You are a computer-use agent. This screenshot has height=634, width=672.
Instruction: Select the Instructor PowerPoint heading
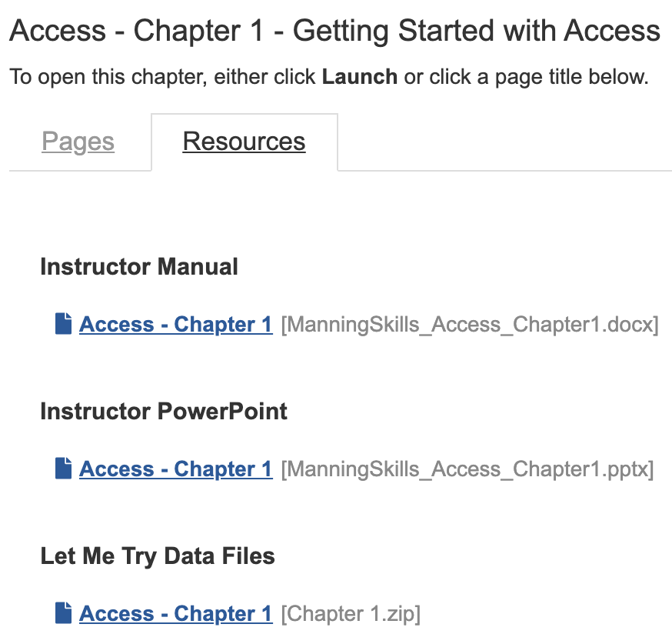(x=164, y=411)
